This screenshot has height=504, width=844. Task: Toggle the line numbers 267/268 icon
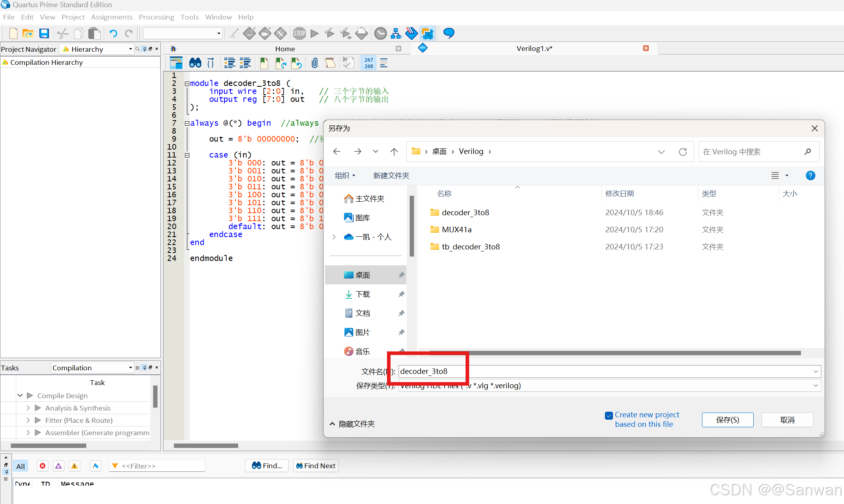[x=369, y=63]
